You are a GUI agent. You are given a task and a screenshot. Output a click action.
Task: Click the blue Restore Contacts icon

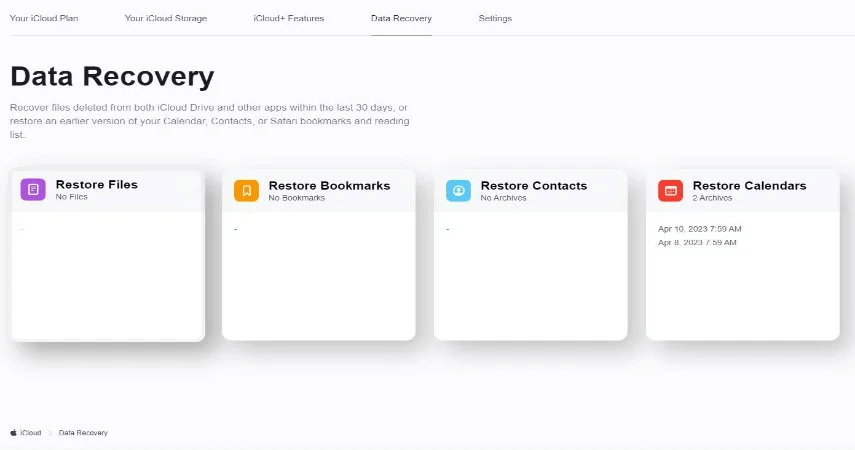(458, 190)
